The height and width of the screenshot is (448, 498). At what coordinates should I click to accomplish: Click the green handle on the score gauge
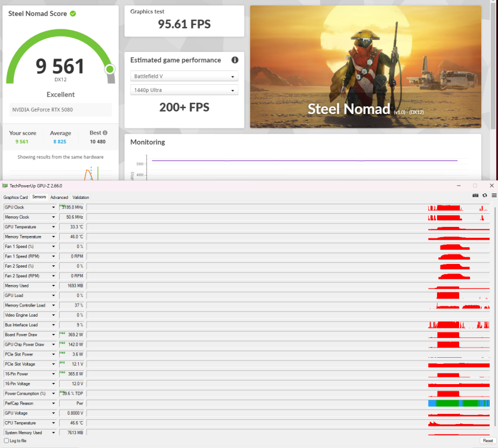tap(110, 69)
